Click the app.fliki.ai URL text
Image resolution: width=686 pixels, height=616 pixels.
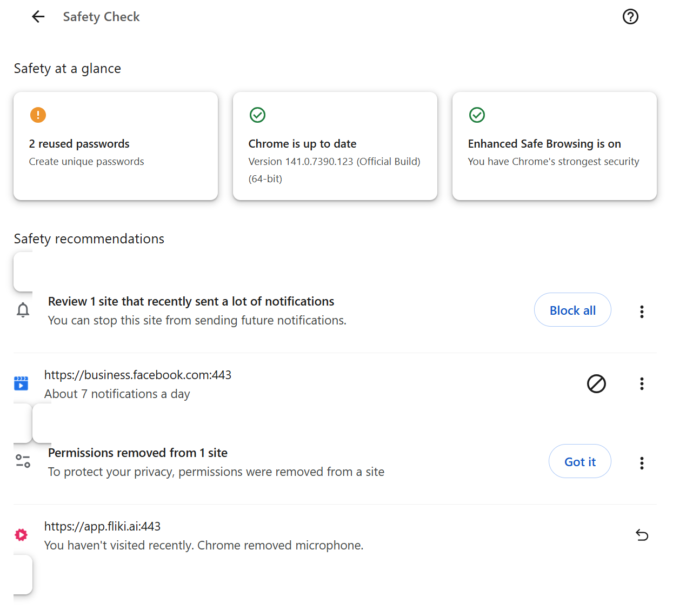point(102,526)
